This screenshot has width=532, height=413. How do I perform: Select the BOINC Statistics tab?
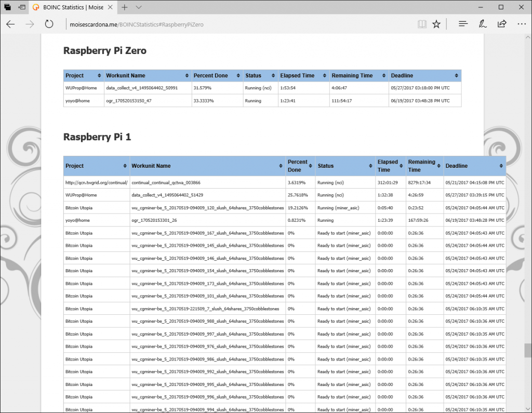click(73, 7)
